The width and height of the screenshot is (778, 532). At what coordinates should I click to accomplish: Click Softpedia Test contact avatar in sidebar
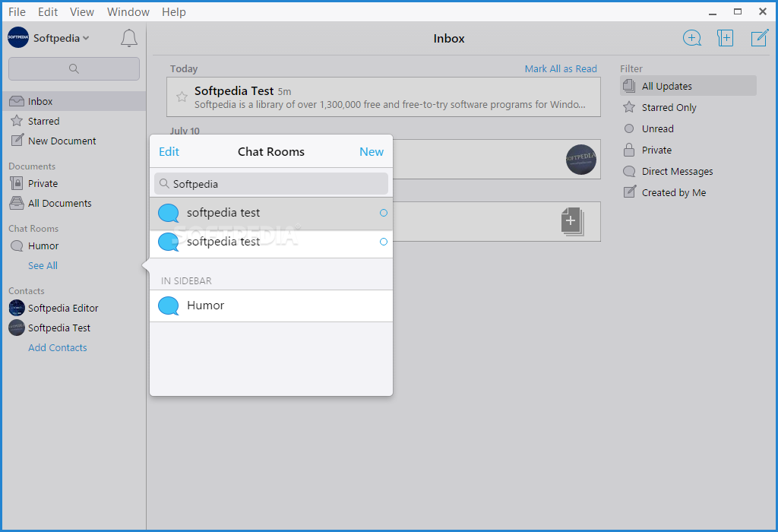pos(17,328)
